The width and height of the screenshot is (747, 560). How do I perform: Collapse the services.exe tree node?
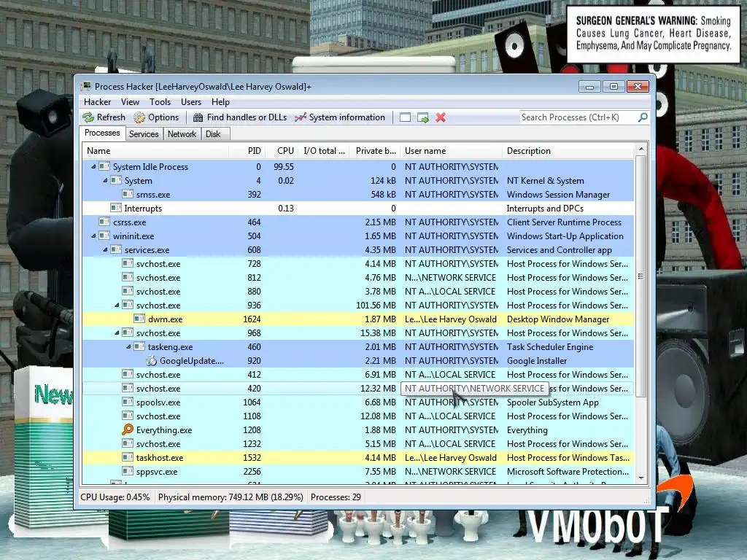point(105,249)
